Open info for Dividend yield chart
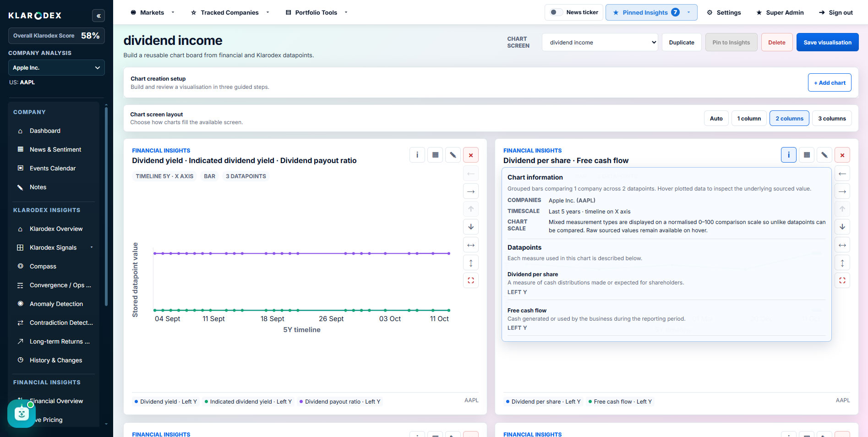Viewport: 868px width, 437px height. [417, 155]
